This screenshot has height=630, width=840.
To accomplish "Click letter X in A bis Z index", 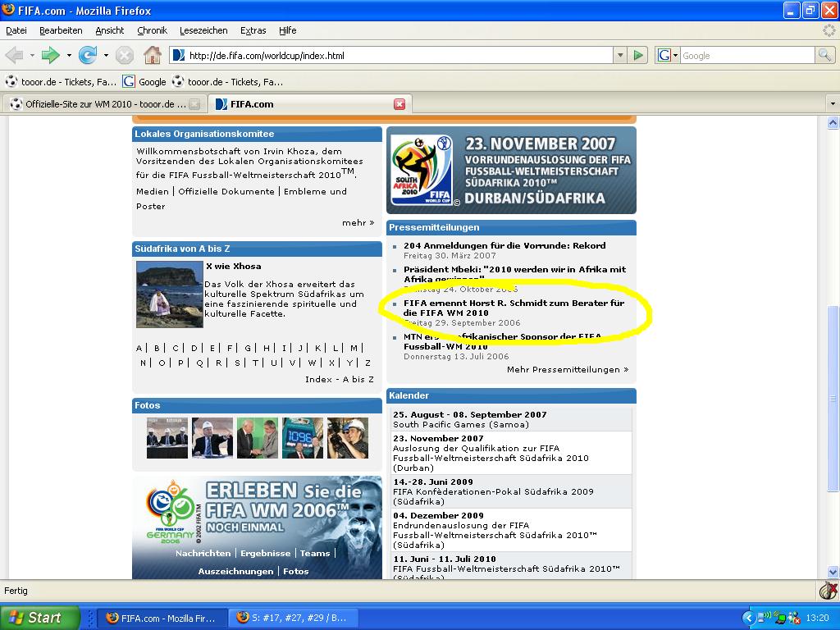I will [331, 363].
